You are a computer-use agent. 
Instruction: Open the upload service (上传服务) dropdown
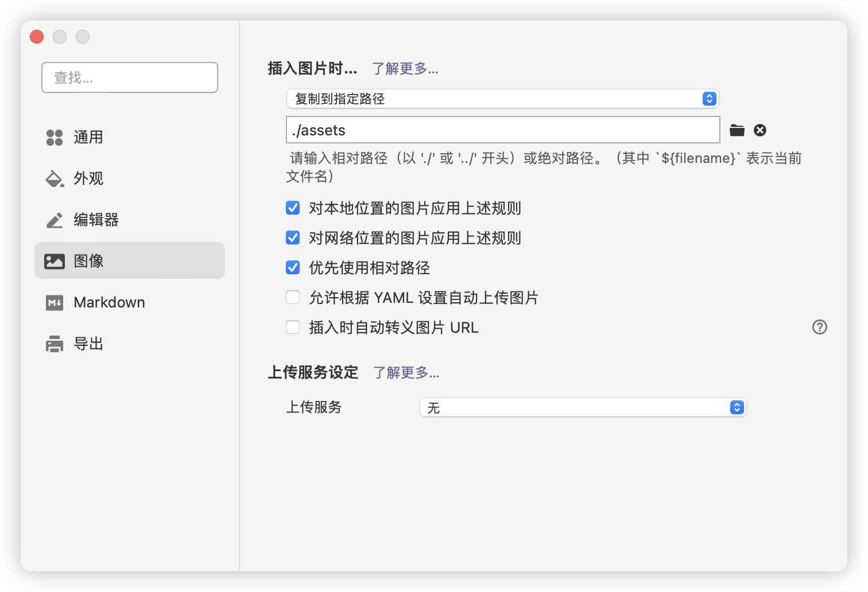click(583, 407)
